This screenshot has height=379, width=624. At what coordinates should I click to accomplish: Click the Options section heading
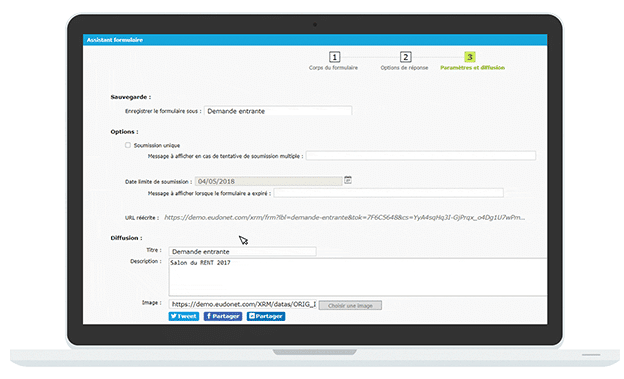coord(125,131)
